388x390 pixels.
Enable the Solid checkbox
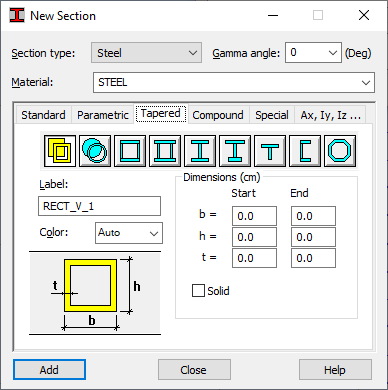tap(198, 291)
